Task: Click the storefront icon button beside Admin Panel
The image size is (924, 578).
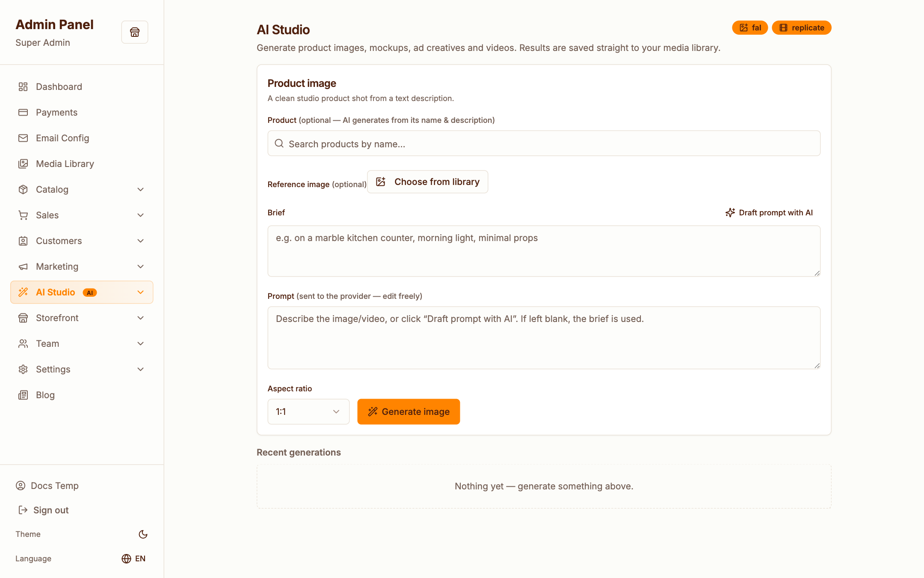Action: pos(135,32)
